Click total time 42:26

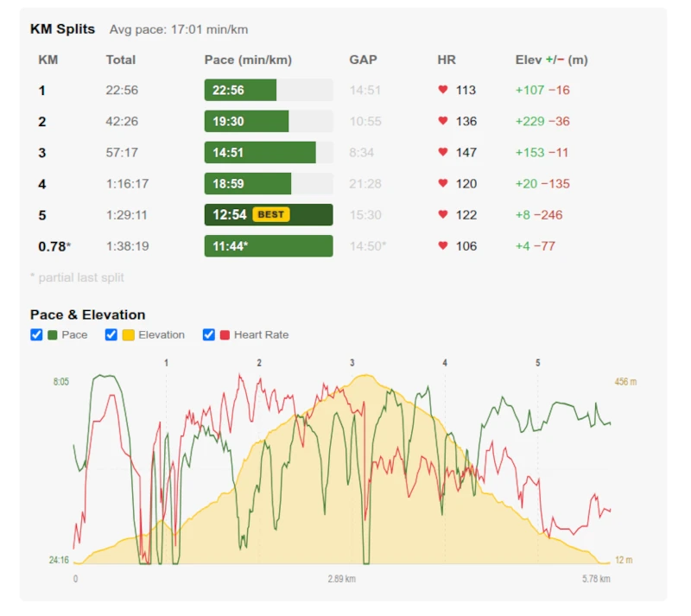click(122, 121)
